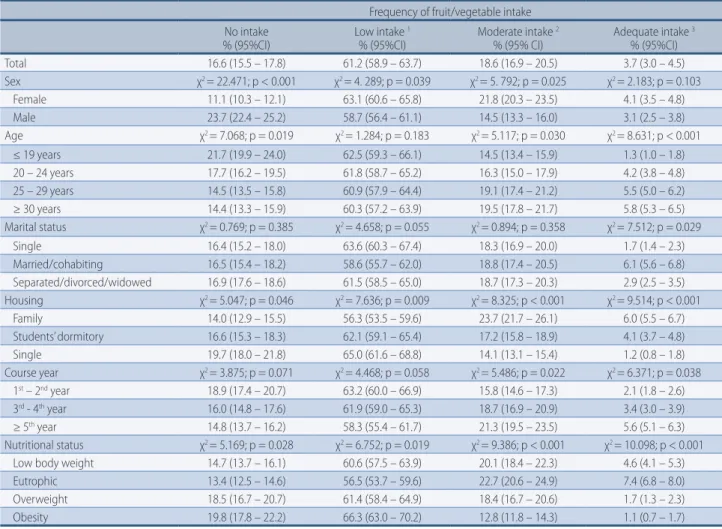Select the 'Married/cohabiting' row label
The width and height of the screenshot is (722, 529).
(58, 264)
